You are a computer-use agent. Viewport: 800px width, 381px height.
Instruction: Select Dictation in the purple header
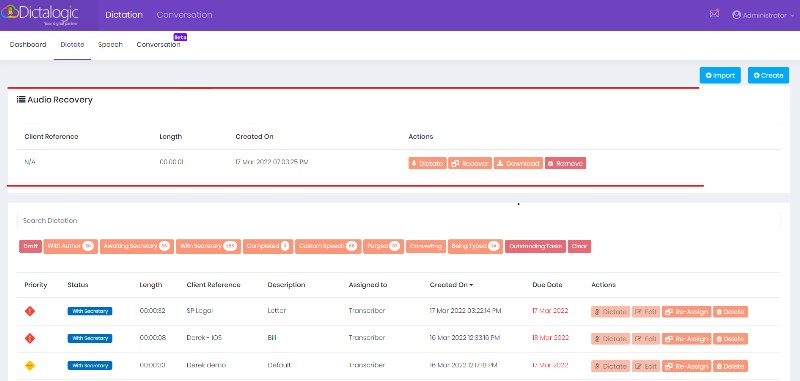(124, 15)
